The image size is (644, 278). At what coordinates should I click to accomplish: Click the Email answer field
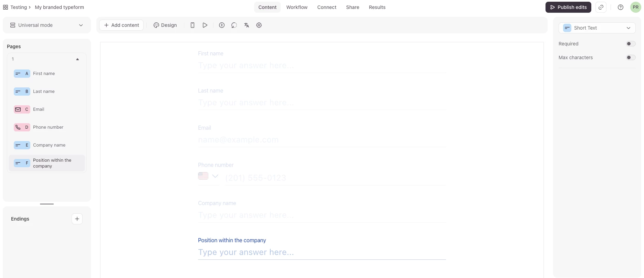coord(322,140)
